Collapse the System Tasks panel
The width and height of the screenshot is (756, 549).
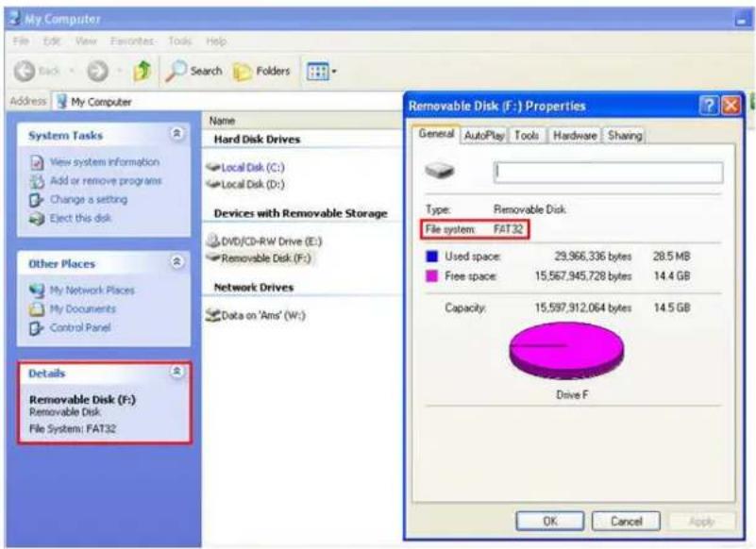tap(176, 133)
